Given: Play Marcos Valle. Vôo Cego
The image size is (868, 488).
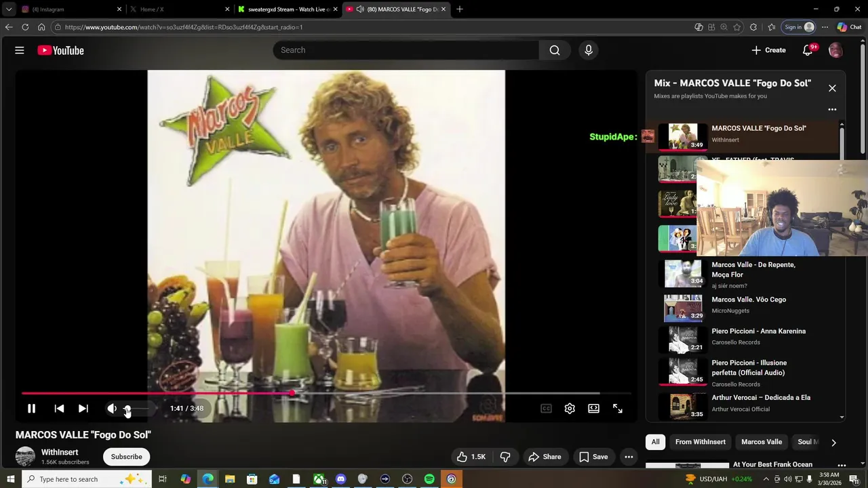Looking at the screenshot, I should [743, 308].
